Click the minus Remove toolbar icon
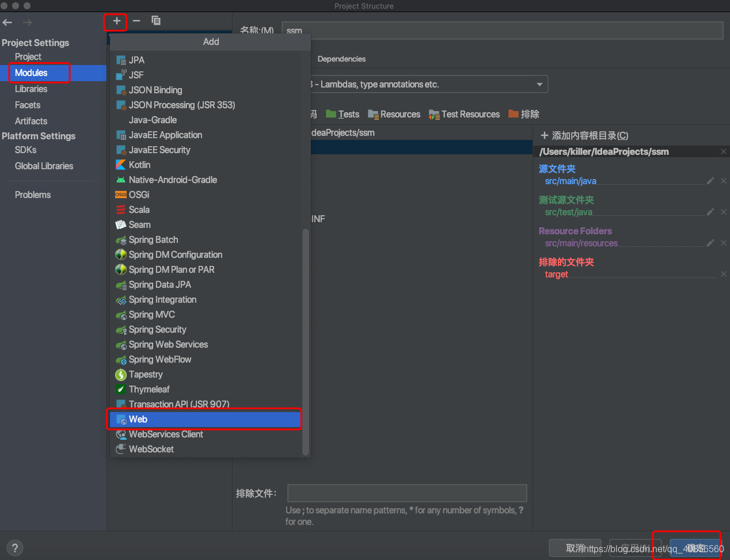This screenshot has width=730, height=560. (136, 21)
